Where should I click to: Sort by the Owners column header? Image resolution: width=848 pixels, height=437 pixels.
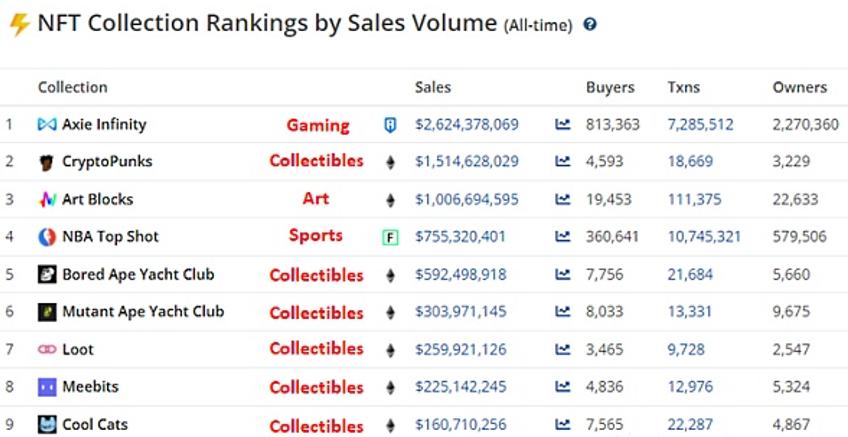(x=800, y=87)
